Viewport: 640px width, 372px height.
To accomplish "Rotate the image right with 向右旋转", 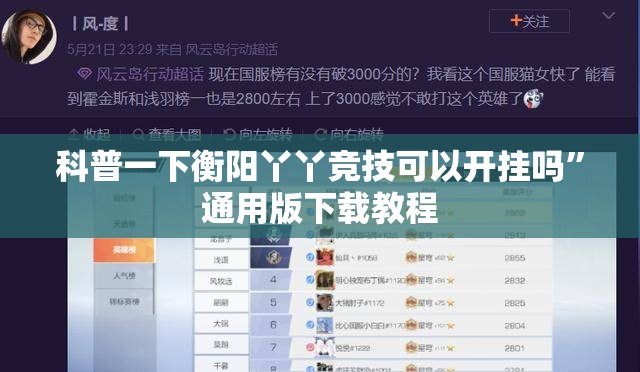I will pyautogui.click(x=349, y=134).
